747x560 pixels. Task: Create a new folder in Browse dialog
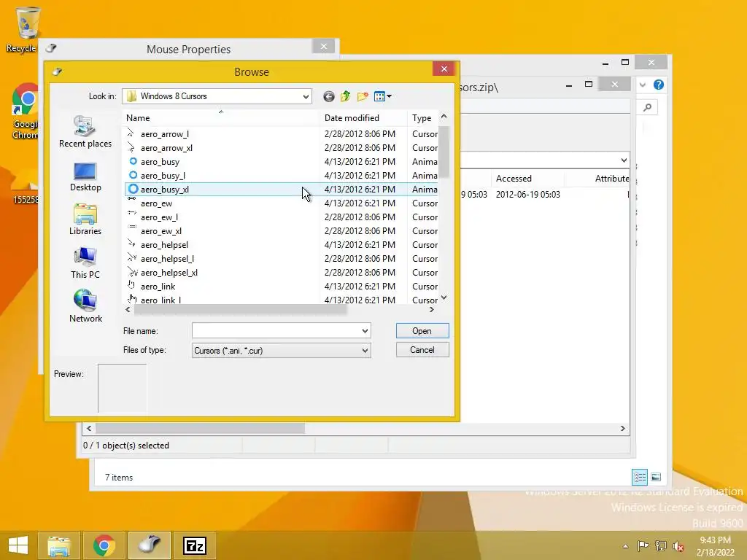point(363,97)
